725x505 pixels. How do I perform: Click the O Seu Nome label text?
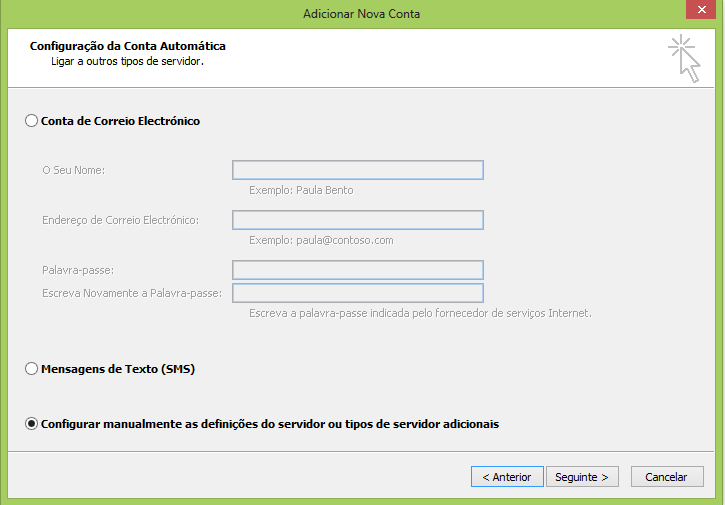74,170
